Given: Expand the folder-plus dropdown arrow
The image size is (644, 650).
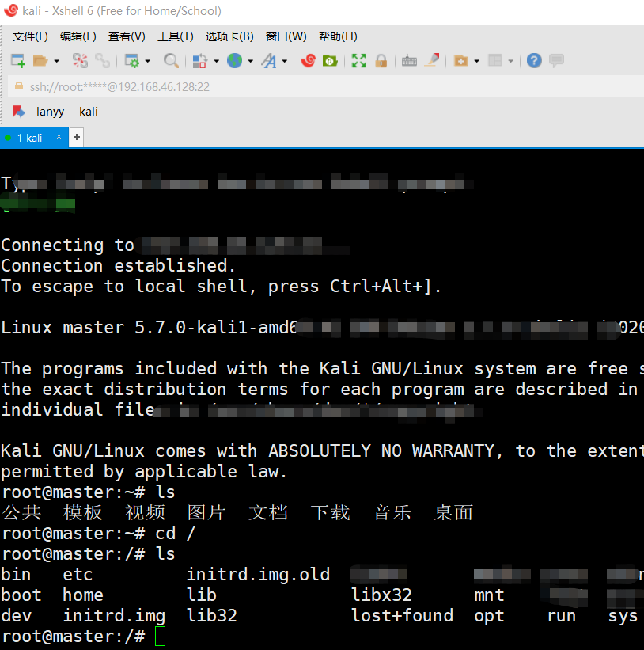Looking at the screenshot, I should pyautogui.click(x=477, y=61).
